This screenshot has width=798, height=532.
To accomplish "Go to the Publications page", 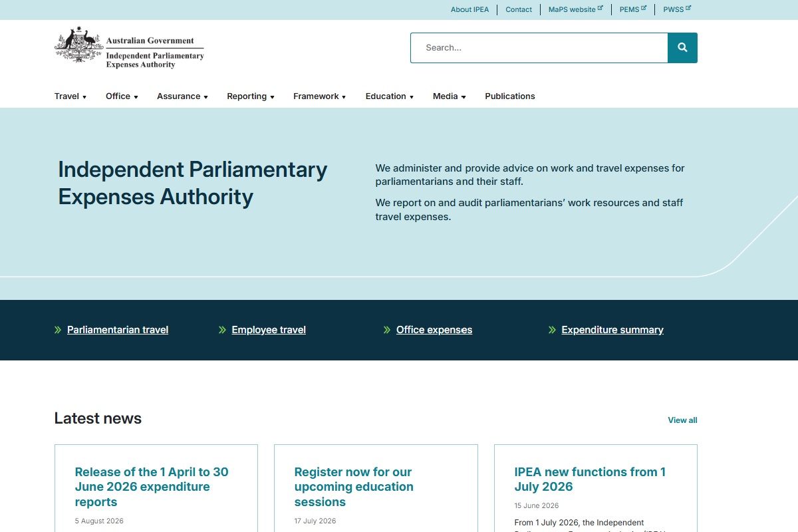I will coord(510,96).
